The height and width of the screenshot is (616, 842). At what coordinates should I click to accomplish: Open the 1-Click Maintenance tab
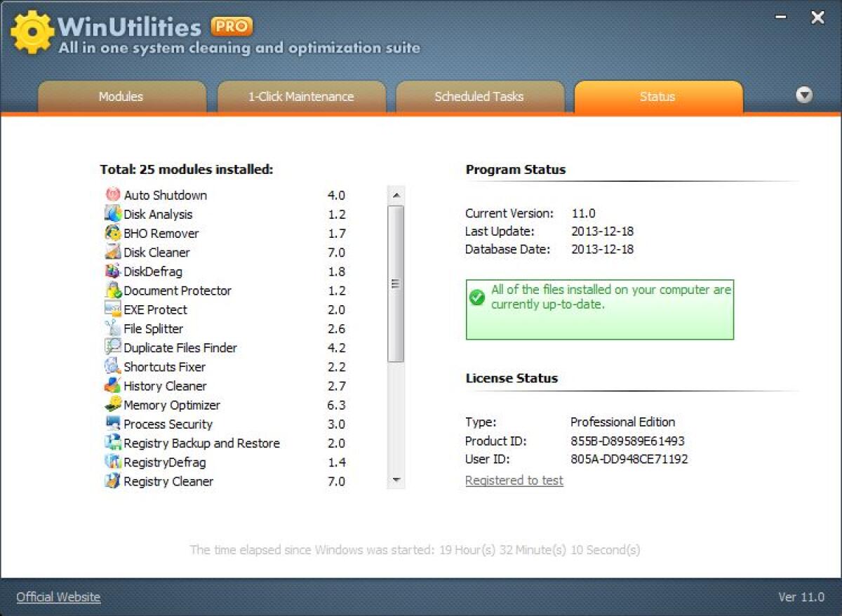coord(302,97)
